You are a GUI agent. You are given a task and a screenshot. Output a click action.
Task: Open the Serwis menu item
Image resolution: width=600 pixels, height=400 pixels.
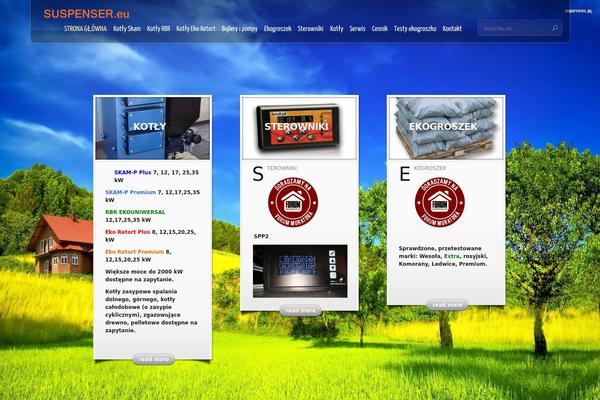coord(357,29)
